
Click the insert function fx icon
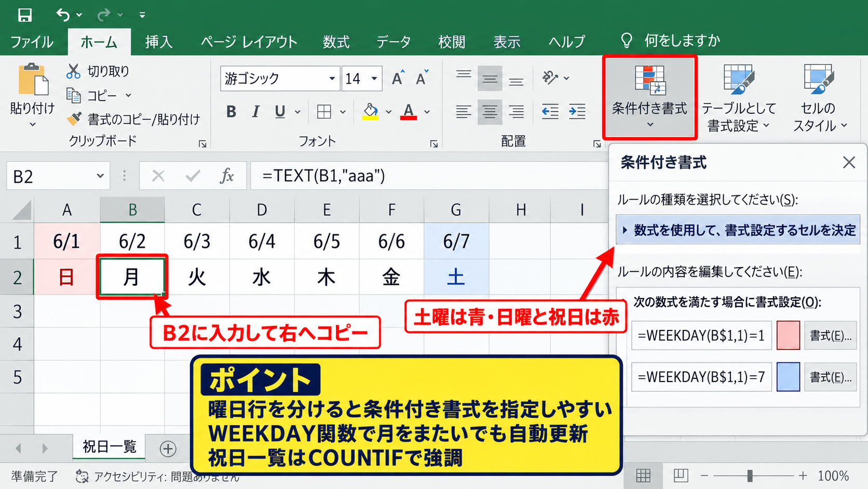pyautogui.click(x=227, y=176)
